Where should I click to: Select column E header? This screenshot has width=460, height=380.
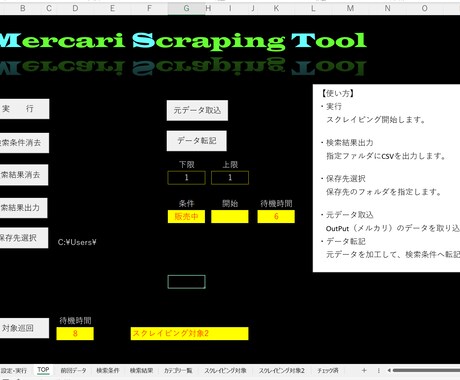point(112,8)
